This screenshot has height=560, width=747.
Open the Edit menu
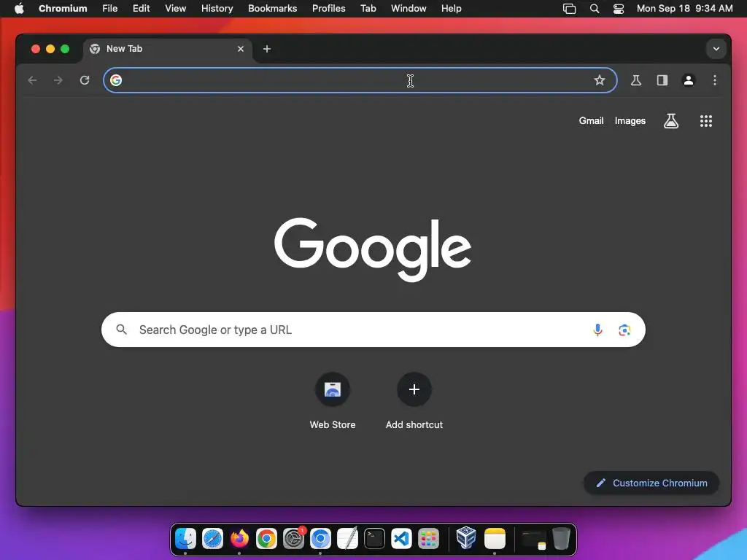click(x=141, y=8)
